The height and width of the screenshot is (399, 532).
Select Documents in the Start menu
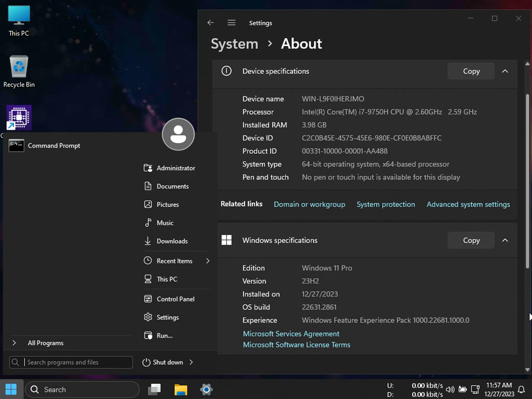click(172, 186)
